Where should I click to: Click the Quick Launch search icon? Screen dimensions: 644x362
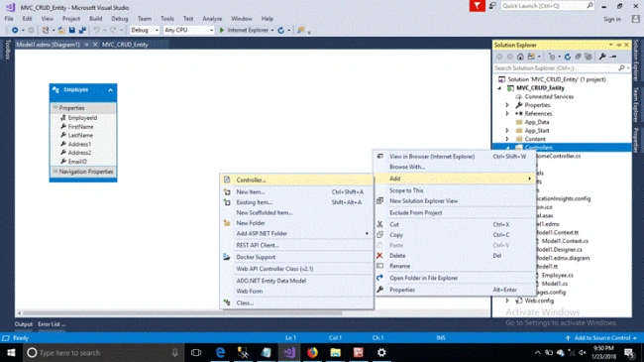[x=590, y=6]
